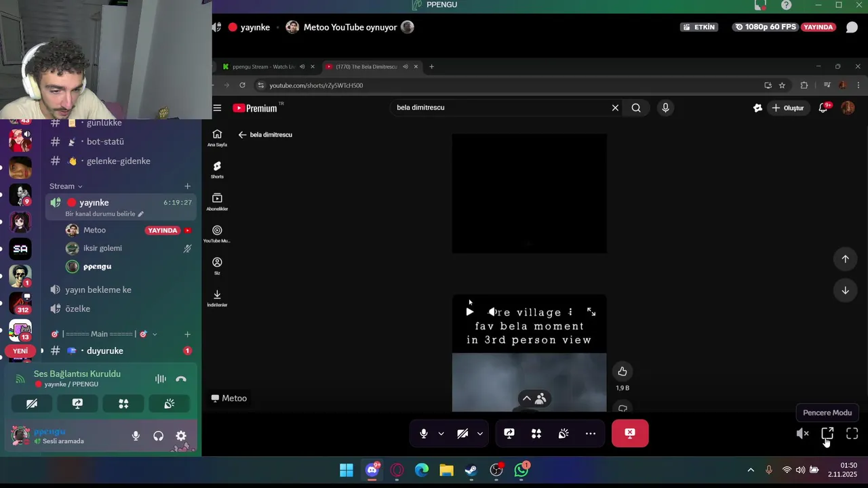Switch to ppengu Stream browser tab
Screen dimensions: 868x488
point(267,66)
